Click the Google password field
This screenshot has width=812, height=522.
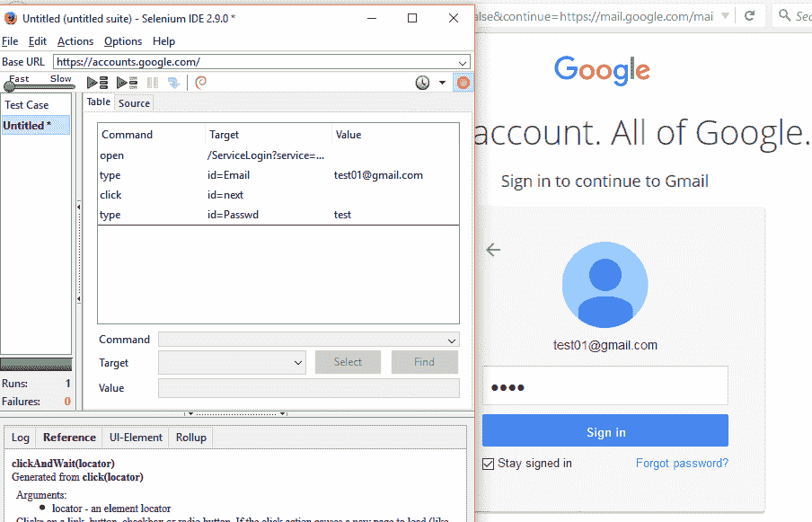tap(605, 385)
